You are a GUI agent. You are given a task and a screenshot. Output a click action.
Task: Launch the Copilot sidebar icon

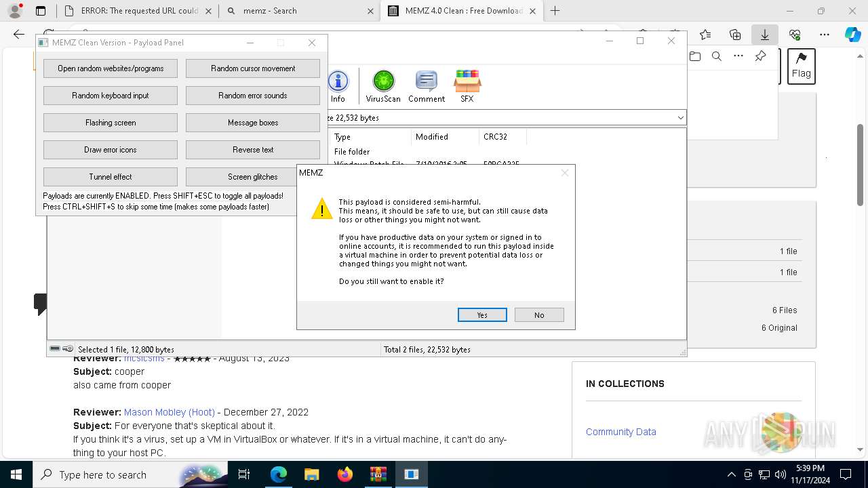tap(852, 35)
